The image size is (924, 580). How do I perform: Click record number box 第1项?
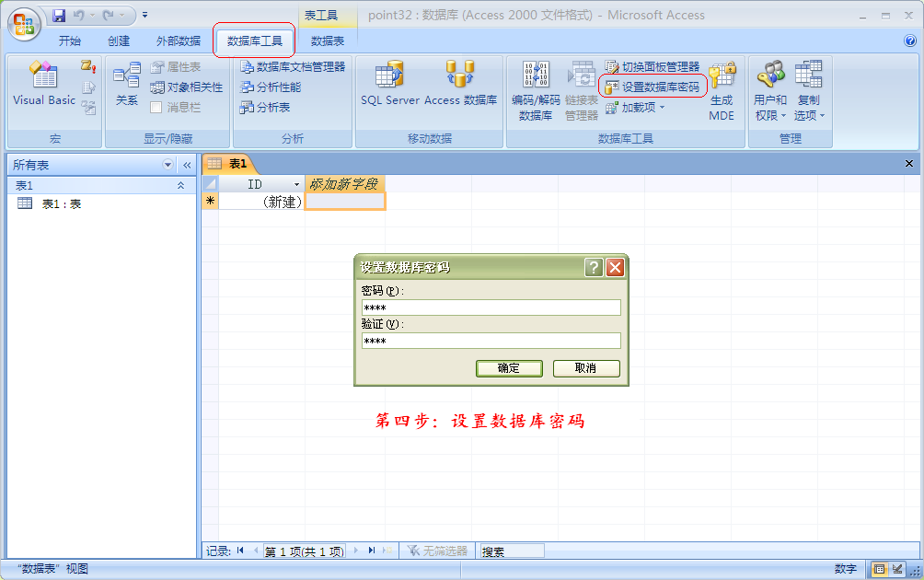(304, 551)
